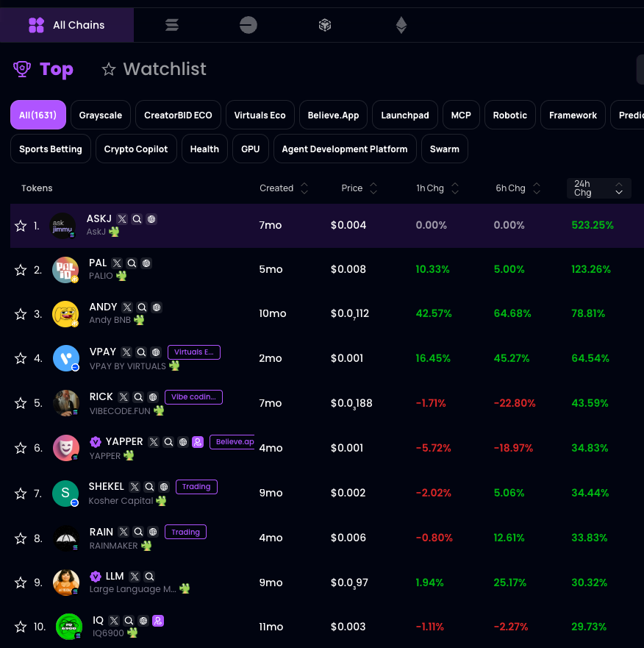
Task: Click LLM search magnifier icon
Action: tap(149, 577)
